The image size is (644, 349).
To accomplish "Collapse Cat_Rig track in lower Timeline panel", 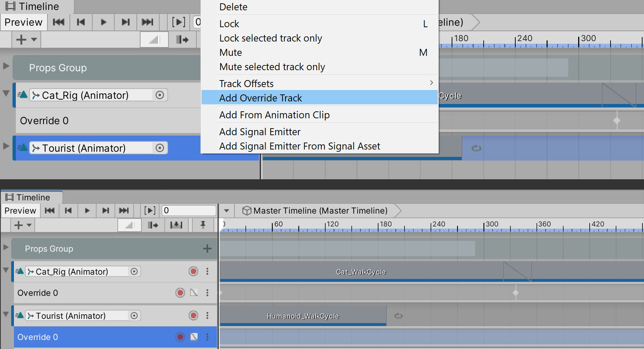I will pos(6,270).
